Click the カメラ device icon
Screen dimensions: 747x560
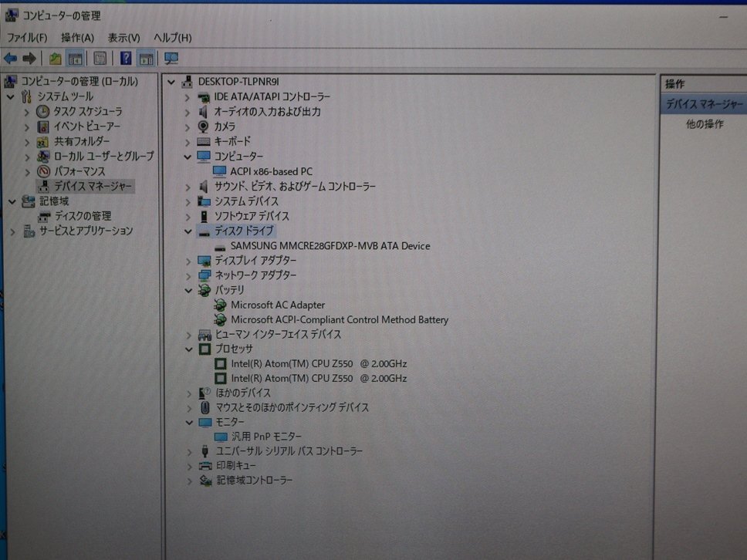[204, 127]
